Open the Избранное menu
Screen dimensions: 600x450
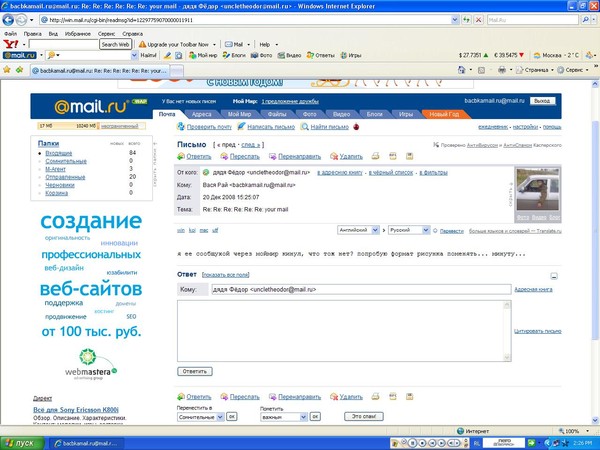(78, 34)
